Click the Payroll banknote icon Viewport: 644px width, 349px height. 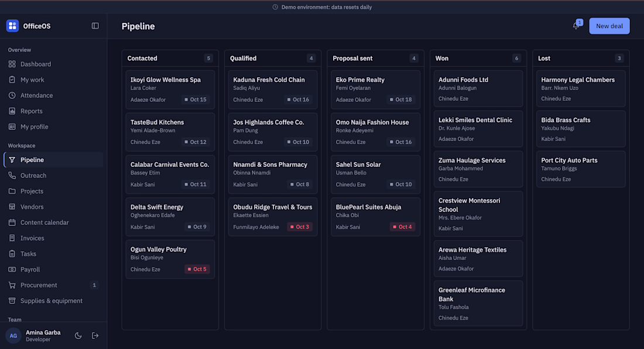pyautogui.click(x=12, y=269)
